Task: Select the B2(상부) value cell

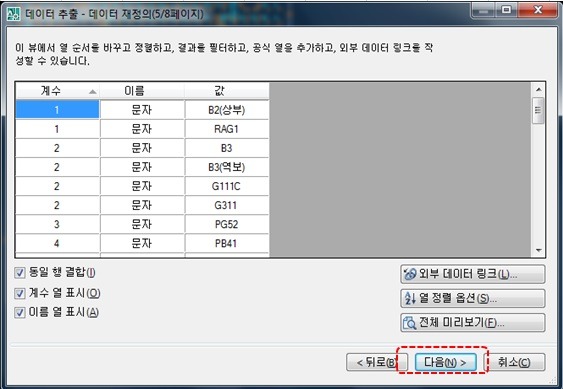Action: pos(227,110)
